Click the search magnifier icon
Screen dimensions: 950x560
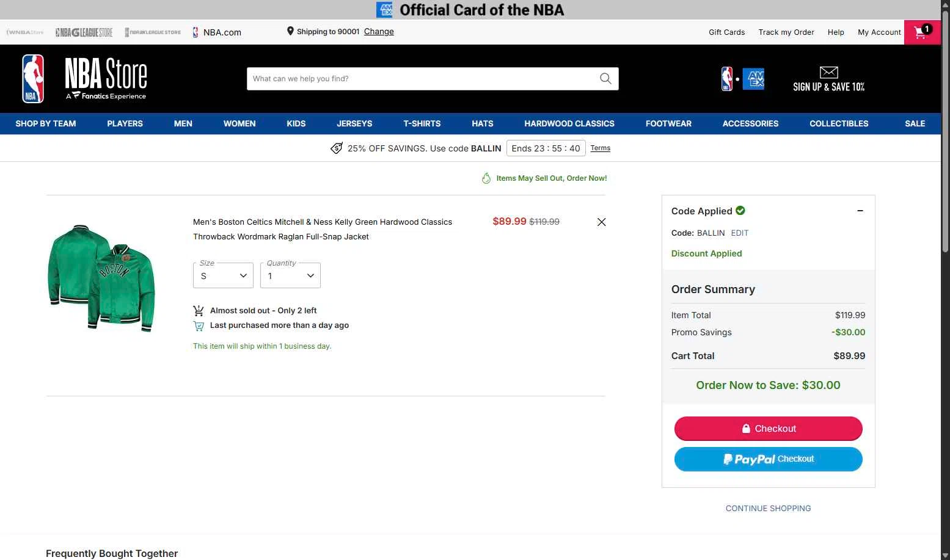point(605,79)
